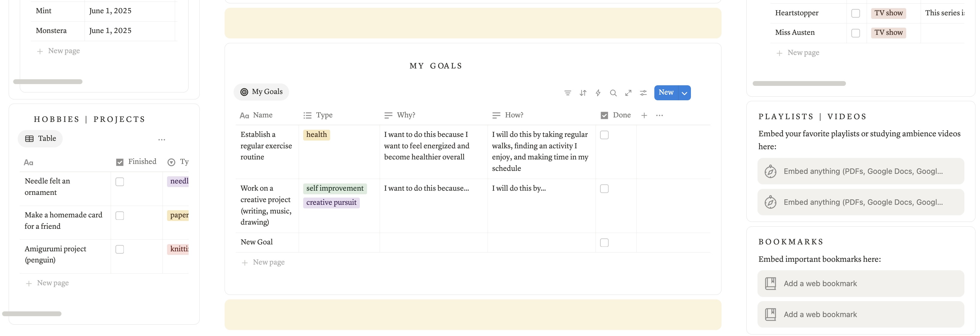Check Done for Establish a regular exercise routine

(604, 135)
